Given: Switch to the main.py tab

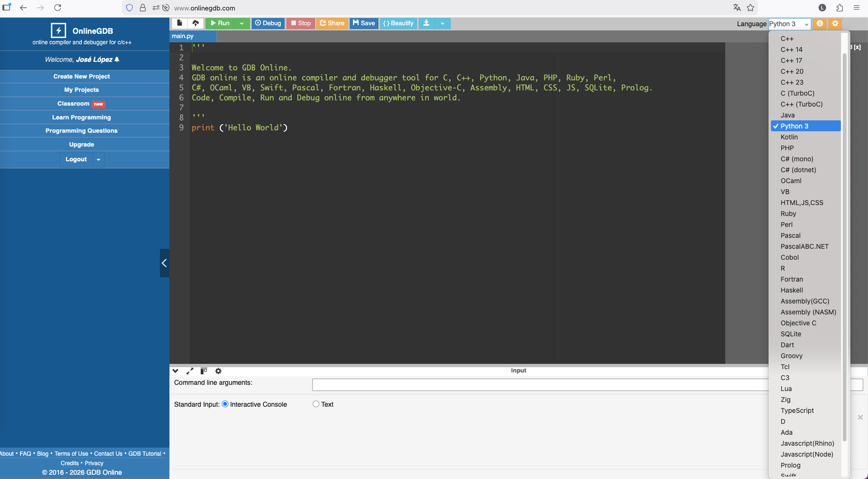Looking at the screenshot, I should tap(183, 36).
